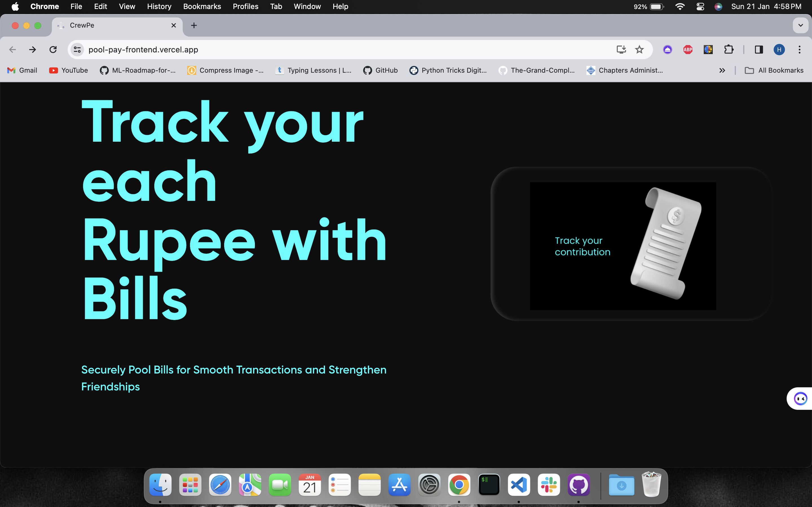Open macOS Control Center toggles
The height and width of the screenshot is (507, 812).
700,6
